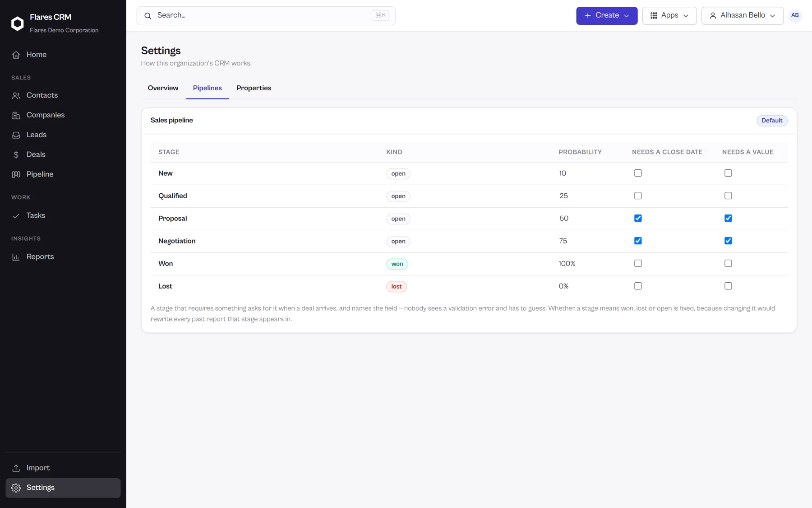The height and width of the screenshot is (508, 812).
Task: Click the Apps grid icon
Action: [654, 15]
